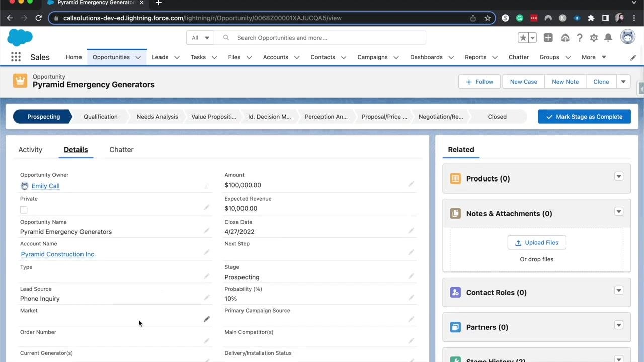Viewport: 644px width, 362px height.
Task: Open the Contact Roles dropdown arrow
Action: coord(619,290)
